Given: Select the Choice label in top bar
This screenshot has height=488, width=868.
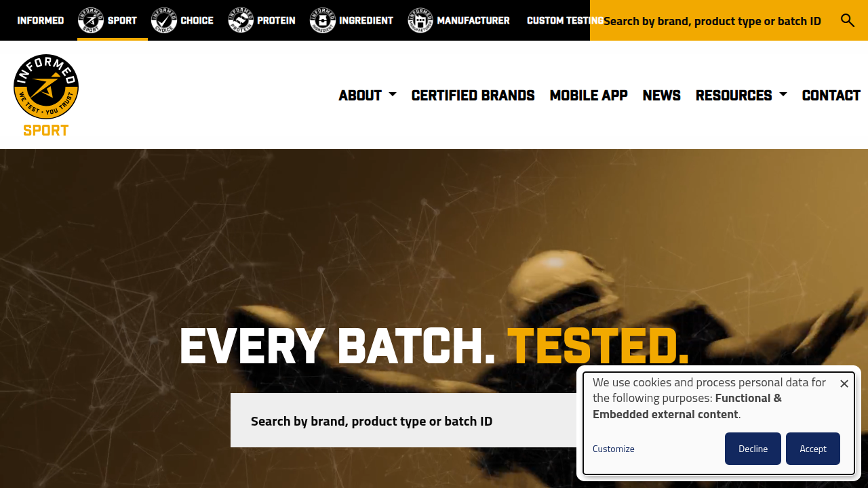Looking at the screenshot, I should pos(197,20).
